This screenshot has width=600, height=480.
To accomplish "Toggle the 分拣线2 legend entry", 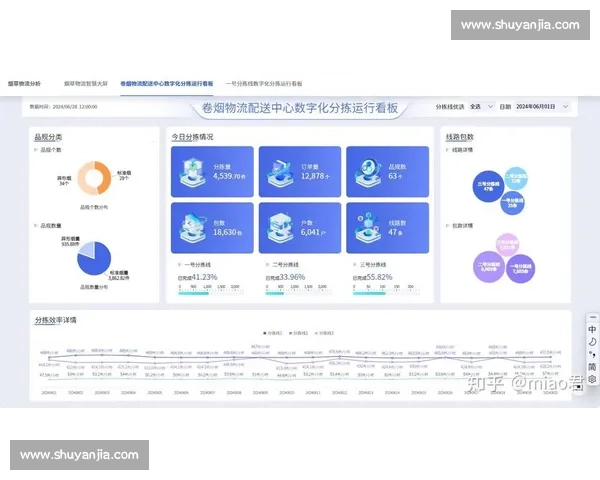I will [298, 333].
